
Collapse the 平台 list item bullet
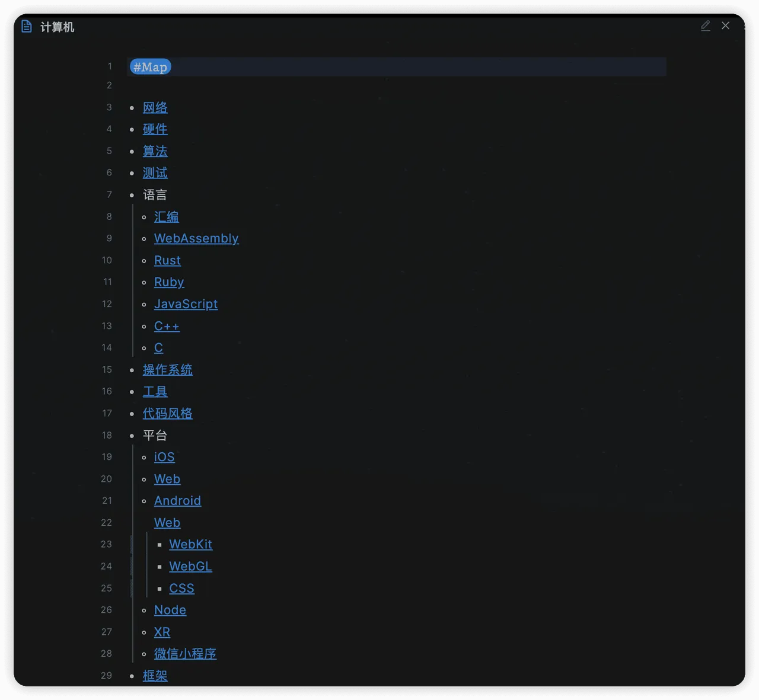[x=132, y=436]
